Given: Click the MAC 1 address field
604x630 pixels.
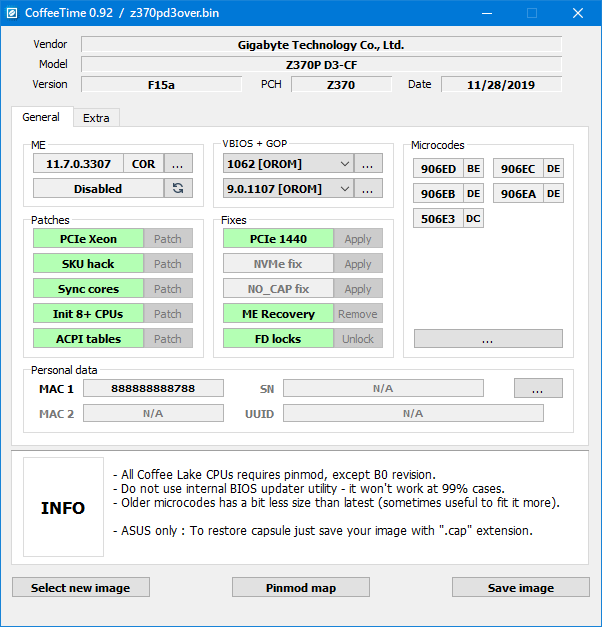Looking at the screenshot, I should pos(153,389).
